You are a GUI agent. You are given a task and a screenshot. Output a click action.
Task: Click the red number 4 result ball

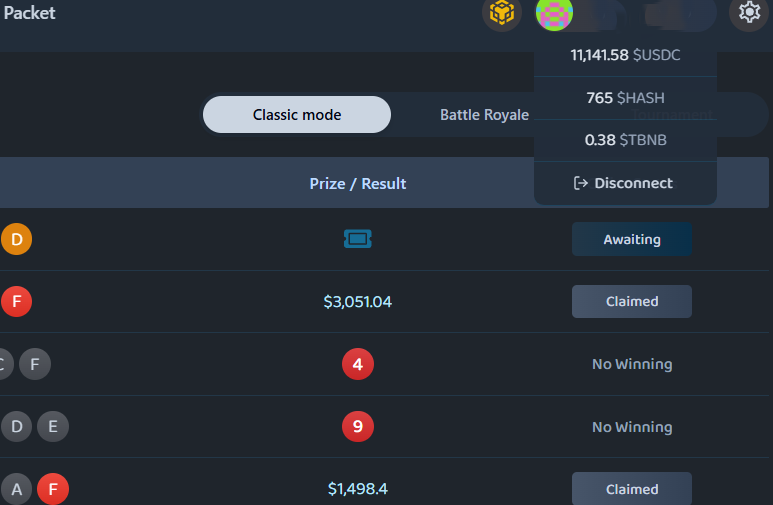tap(357, 364)
